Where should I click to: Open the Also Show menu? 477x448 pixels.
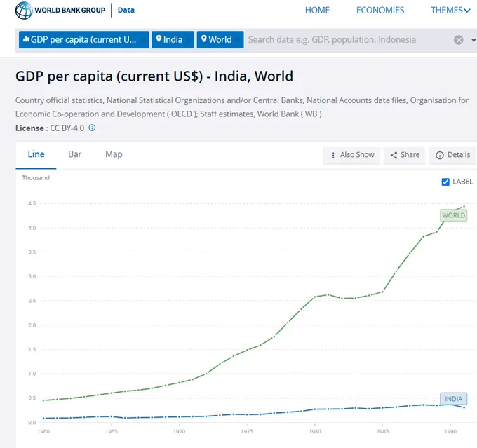(x=351, y=155)
